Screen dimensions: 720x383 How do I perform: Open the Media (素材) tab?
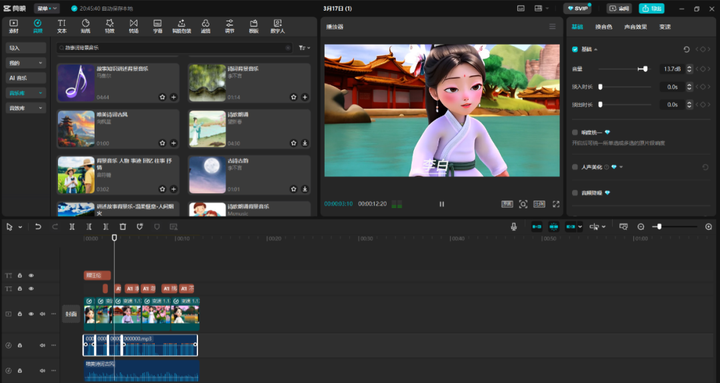click(x=13, y=26)
